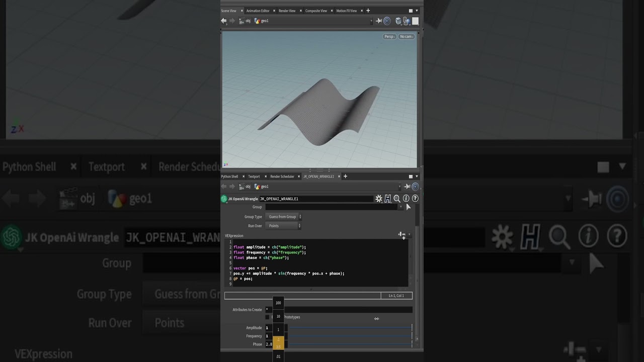Add a new tab in parameter pane
Viewport: 644px width, 362px height.
(x=345, y=176)
